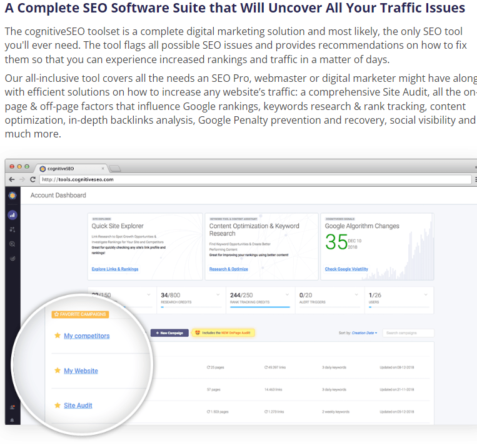Image resolution: width=477 pixels, height=448 pixels.
Task: Click the star beside My Website
Action: [x=57, y=371]
